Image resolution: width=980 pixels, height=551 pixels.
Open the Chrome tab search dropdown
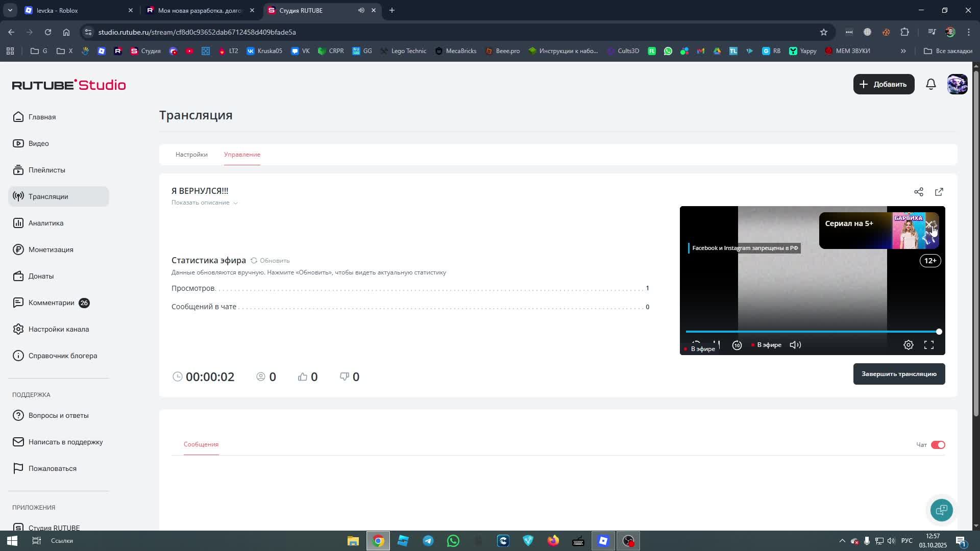[10, 10]
